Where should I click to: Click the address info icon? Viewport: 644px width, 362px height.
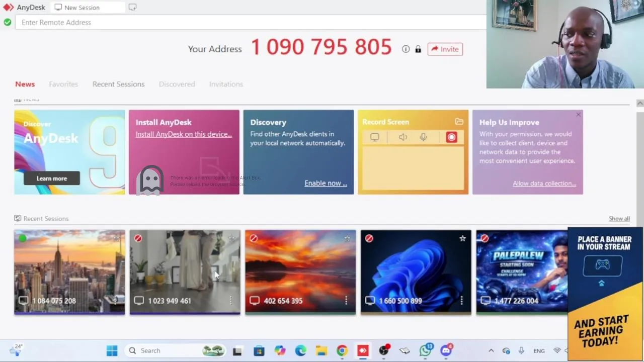[406, 49]
